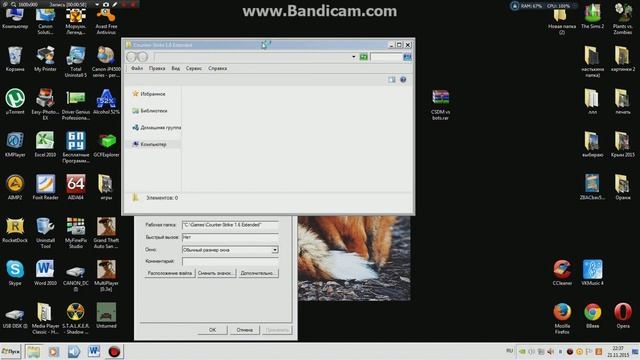Launch AIDA64 desktop icon
Screen dimensions: 640x360
76,187
